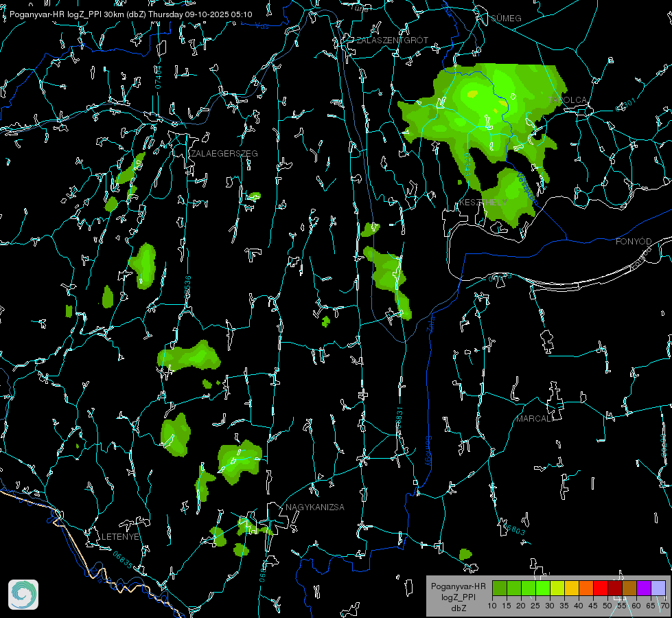Click the 40 value on the legend scale
The height and width of the screenshot is (618, 672).
point(579,606)
